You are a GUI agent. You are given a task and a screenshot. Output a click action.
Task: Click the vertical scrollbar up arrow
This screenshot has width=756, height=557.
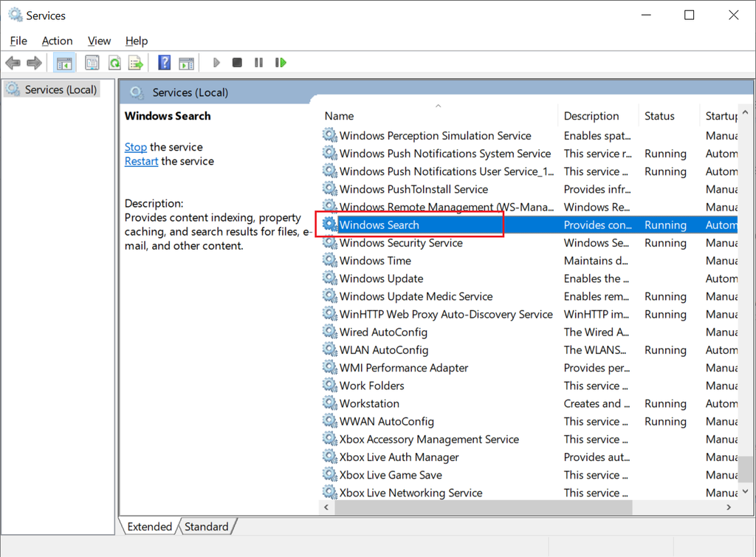pyautogui.click(x=746, y=112)
